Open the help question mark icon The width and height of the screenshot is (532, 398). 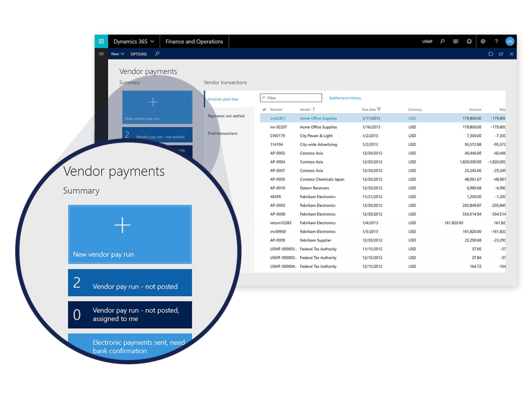pyautogui.click(x=496, y=42)
